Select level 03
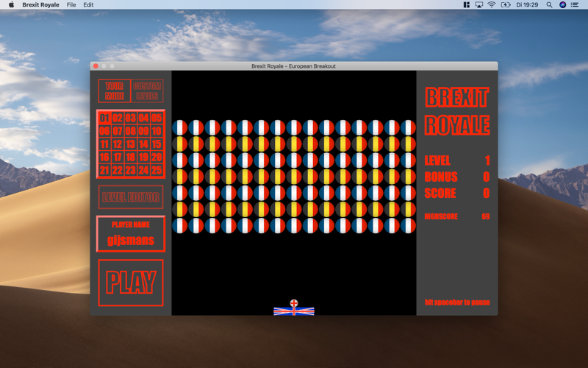Viewport: 588px width, 368px height. tap(131, 118)
